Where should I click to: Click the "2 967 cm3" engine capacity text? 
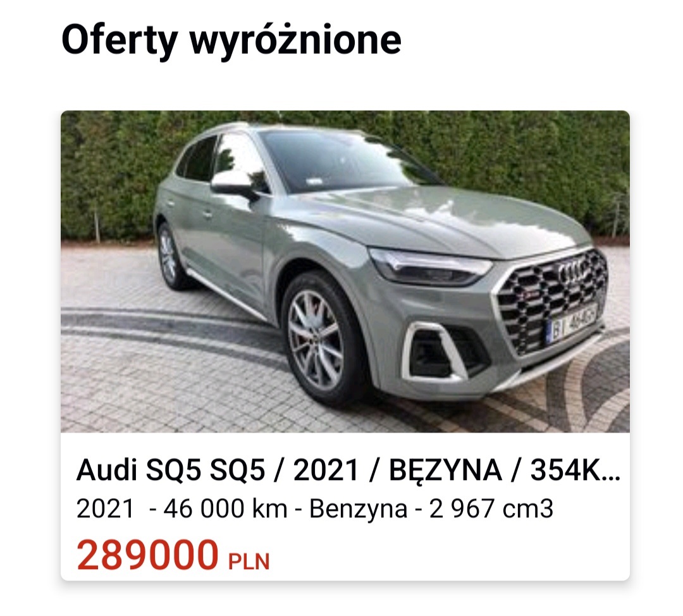coord(491,509)
